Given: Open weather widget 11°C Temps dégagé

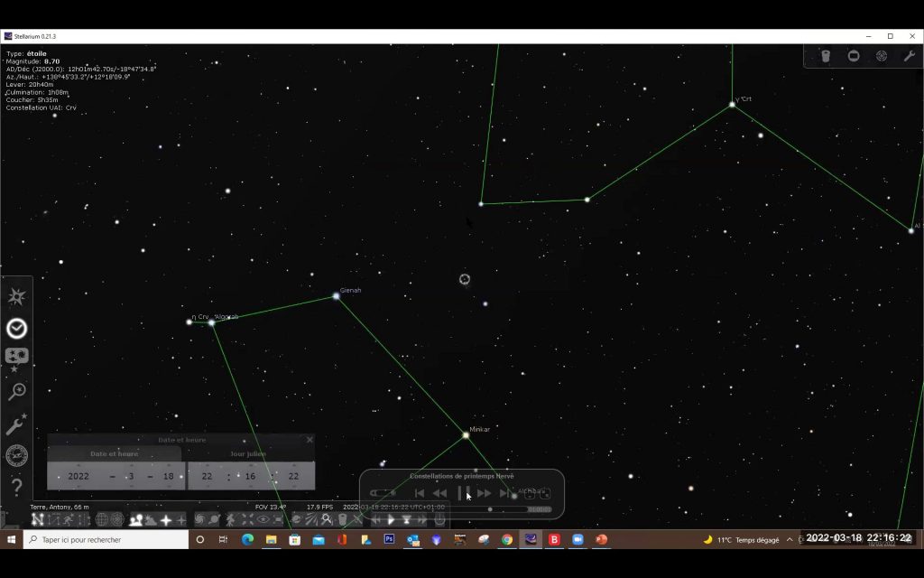Looking at the screenshot, I should [x=742, y=539].
